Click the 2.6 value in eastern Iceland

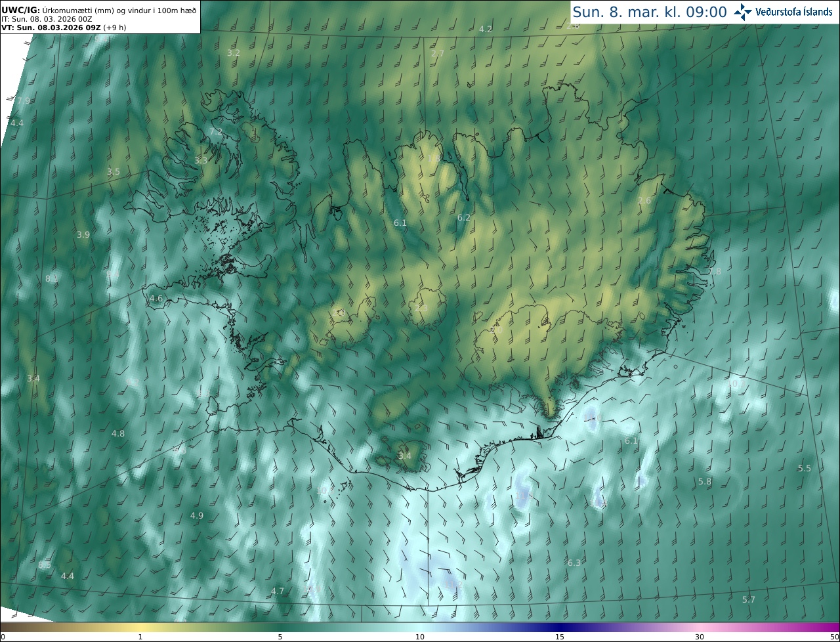[x=644, y=201]
